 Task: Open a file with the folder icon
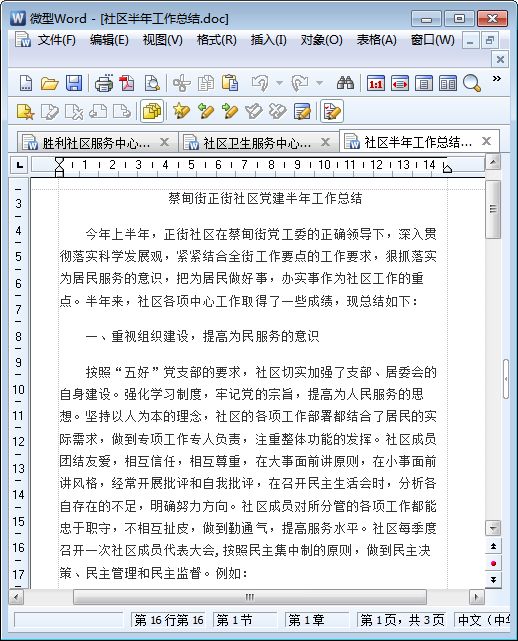pyautogui.click(x=49, y=83)
